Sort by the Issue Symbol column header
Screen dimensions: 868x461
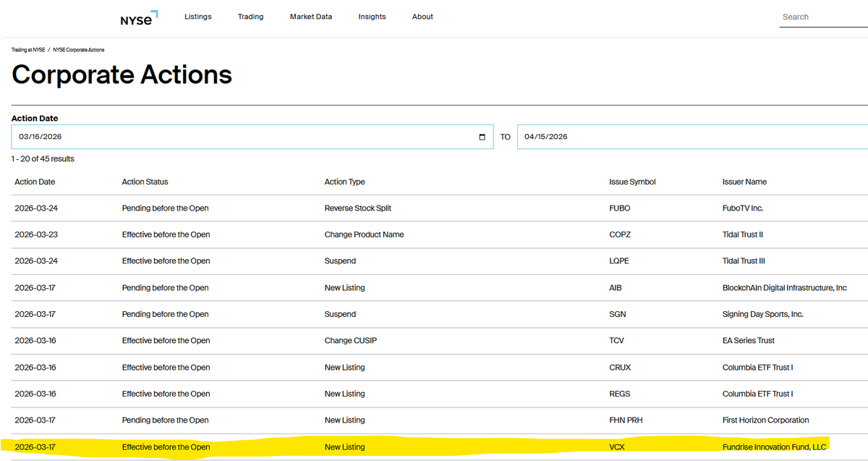click(632, 182)
